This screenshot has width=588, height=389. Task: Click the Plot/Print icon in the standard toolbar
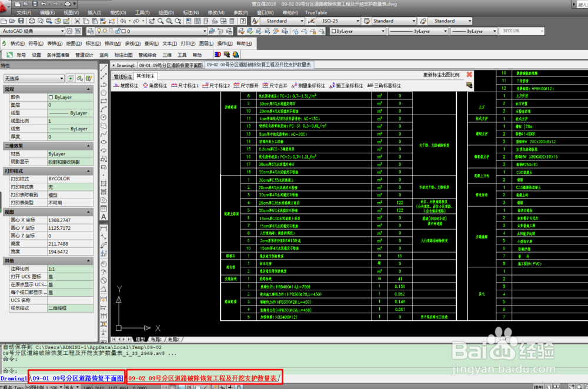32,21
